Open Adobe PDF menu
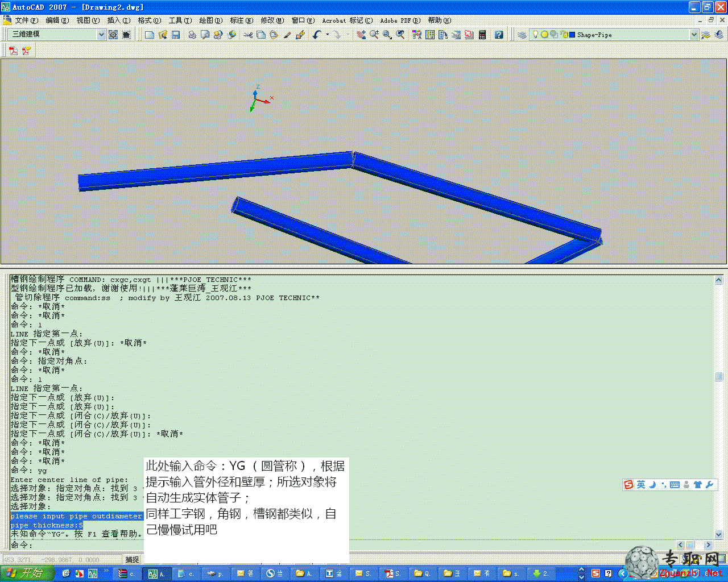 (x=400, y=20)
